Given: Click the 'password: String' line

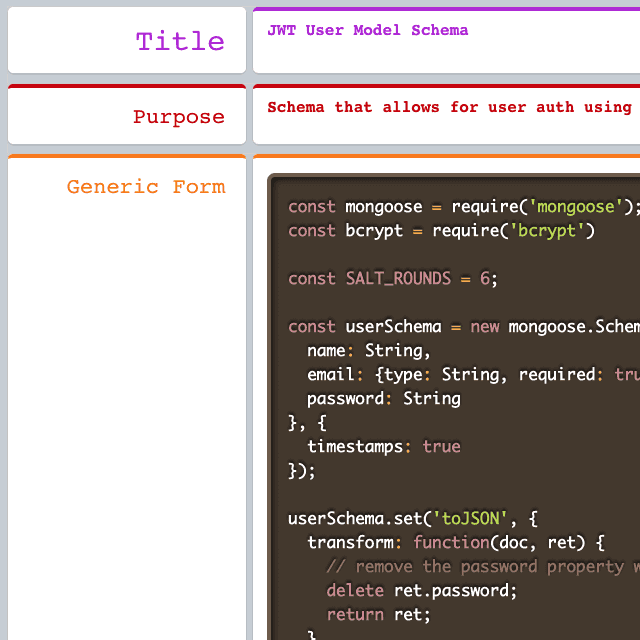Looking at the screenshot, I should pyautogui.click(x=384, y=399).
